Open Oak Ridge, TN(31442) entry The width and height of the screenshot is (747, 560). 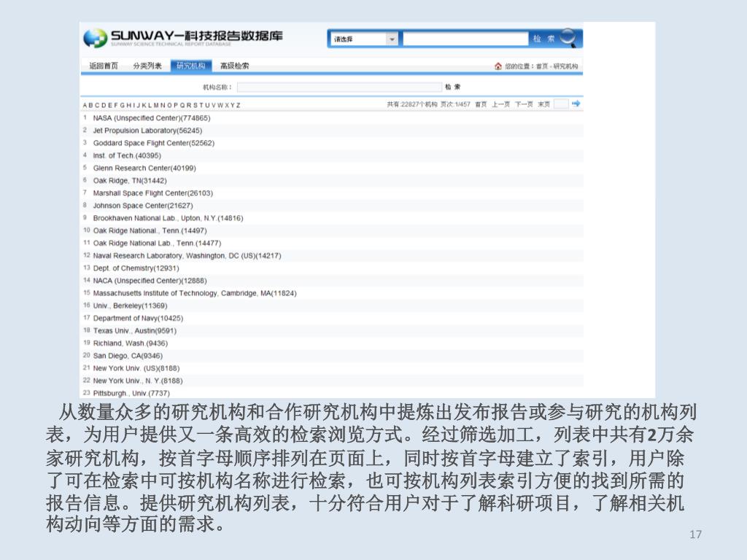130,181
